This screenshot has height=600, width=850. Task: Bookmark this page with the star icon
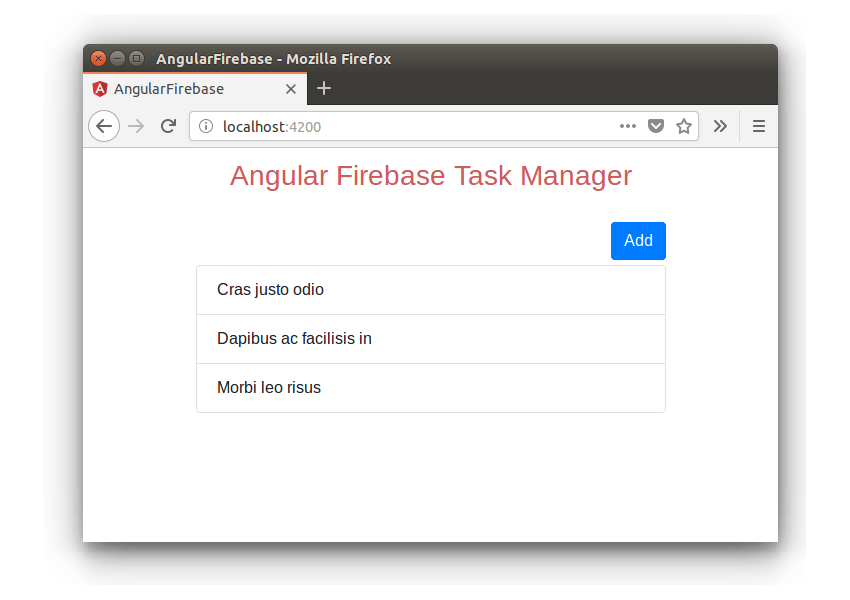pos(684,126)
